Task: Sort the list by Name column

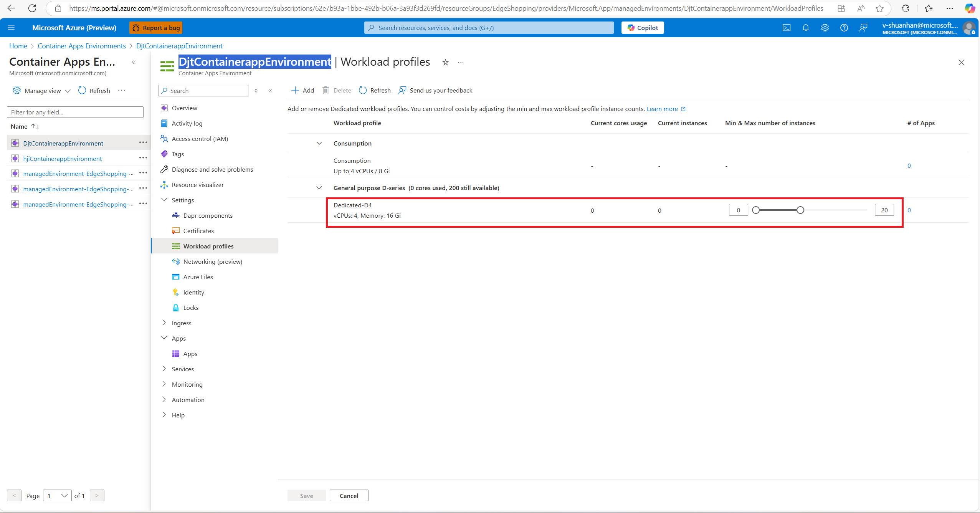Action: click(25, 126)
